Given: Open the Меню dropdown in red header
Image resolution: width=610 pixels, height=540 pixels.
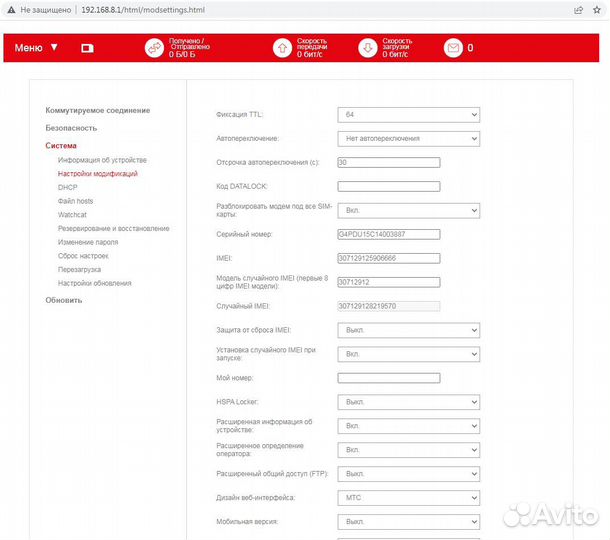Looking at the screenshot, I should click(36, 47).
